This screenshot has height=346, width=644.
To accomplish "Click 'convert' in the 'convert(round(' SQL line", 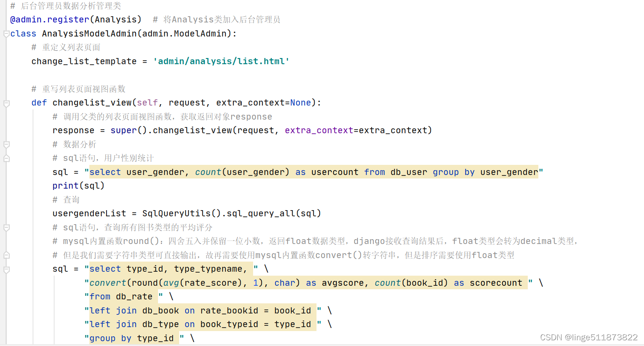I will [x=108, y=283].
